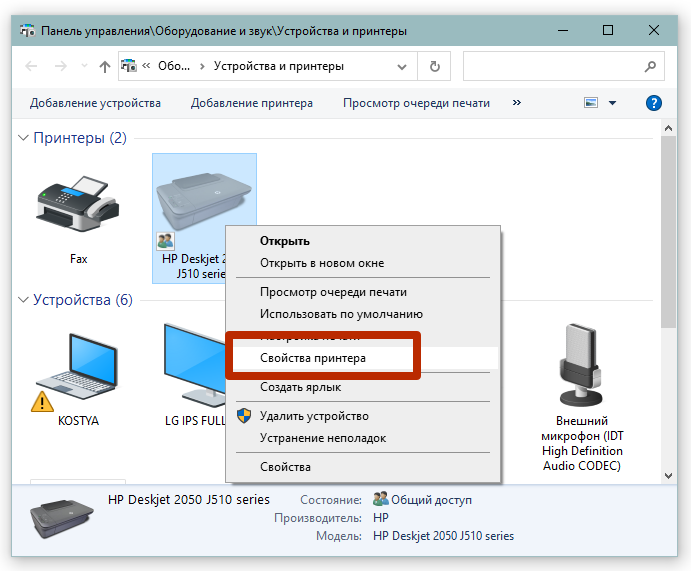The height and width of the screenshot is (571, 691).
Task: Choose Открыть in context menu
Action: click(284, 241)
